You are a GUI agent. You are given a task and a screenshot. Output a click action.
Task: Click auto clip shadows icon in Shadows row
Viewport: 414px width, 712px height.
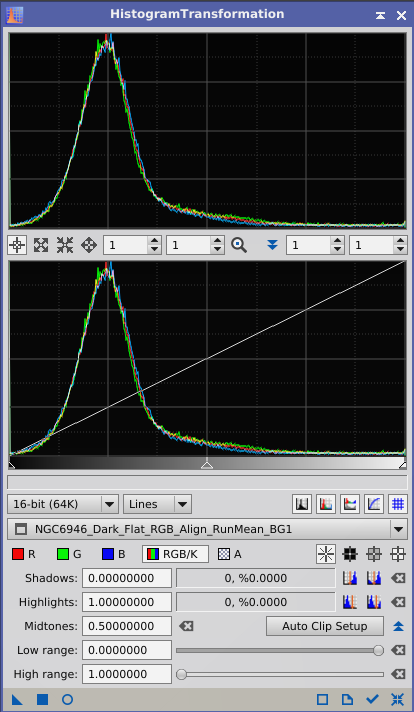coord(350,578)
